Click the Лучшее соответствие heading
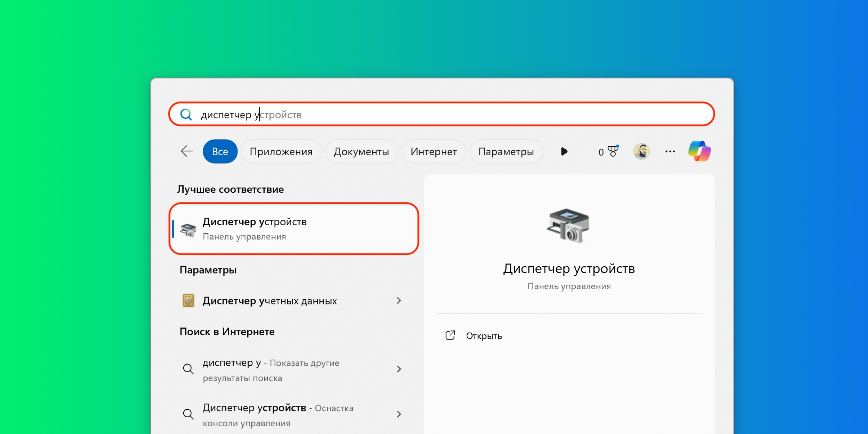 click(230, 189)
